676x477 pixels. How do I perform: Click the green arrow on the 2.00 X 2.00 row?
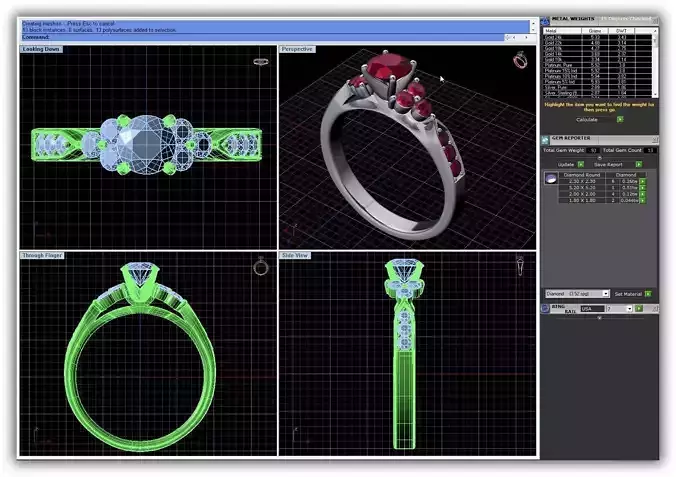pyautogui.click(x=642, y=195)
